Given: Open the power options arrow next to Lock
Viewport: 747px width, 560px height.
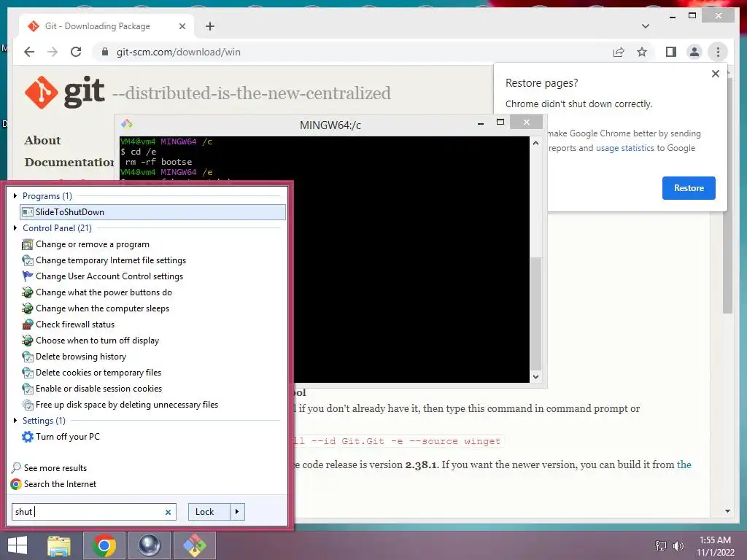Looking at the screenshot, I should (x=237, y=512).
